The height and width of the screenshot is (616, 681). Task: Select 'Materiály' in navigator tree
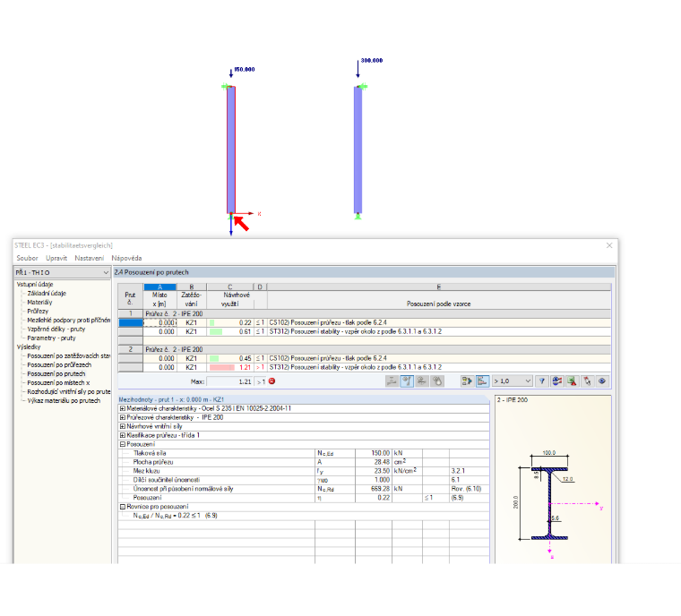[x=39, y=302]
